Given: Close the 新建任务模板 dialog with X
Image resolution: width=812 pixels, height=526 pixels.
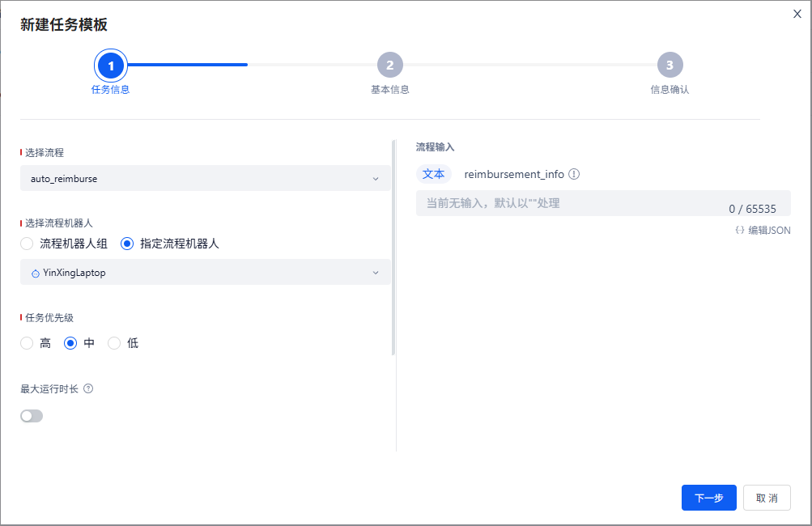Looking at the screenshot, I should tap(797, 14).
